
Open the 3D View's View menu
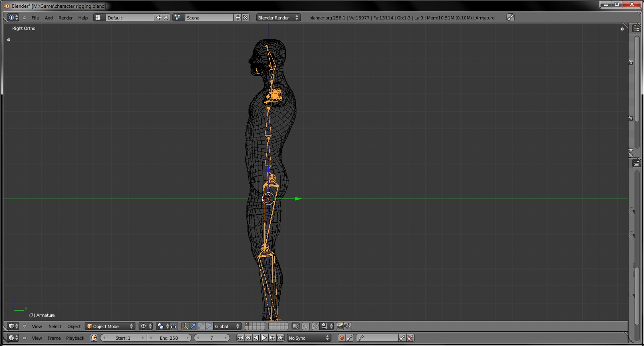coord(37,326)
